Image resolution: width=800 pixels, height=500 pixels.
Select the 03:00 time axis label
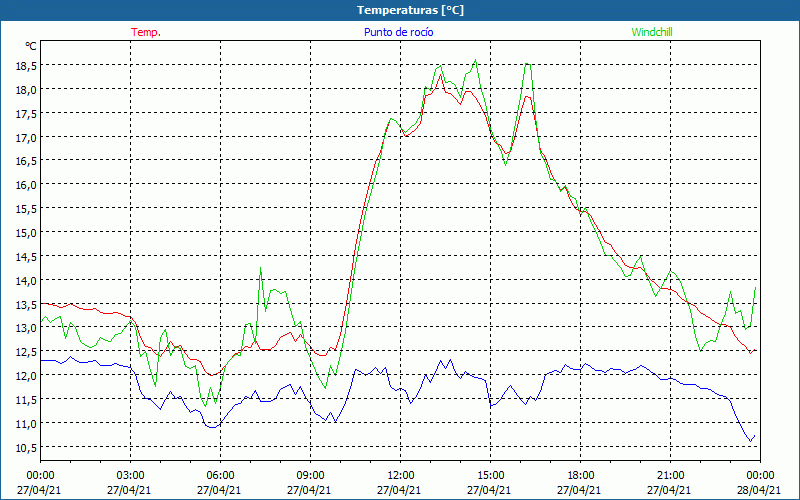tap(130, 475)
